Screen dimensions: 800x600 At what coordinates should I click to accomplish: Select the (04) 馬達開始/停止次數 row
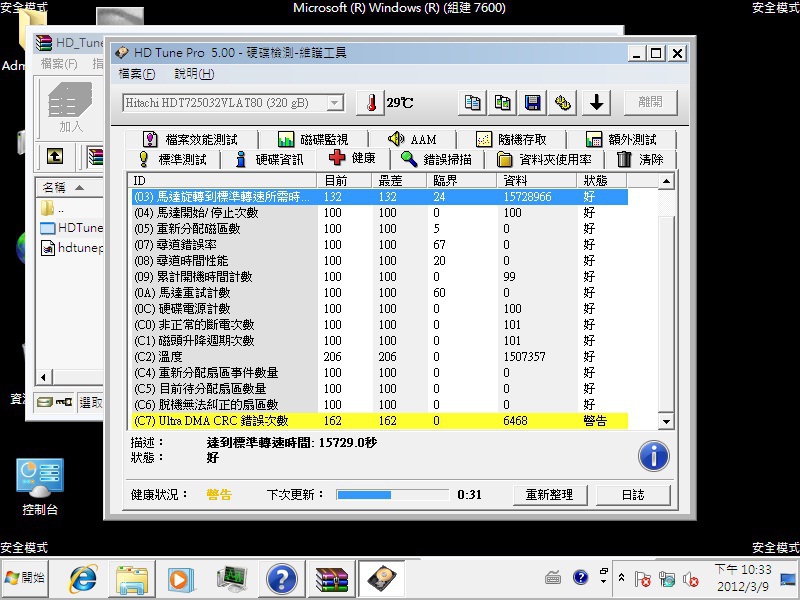380,213
